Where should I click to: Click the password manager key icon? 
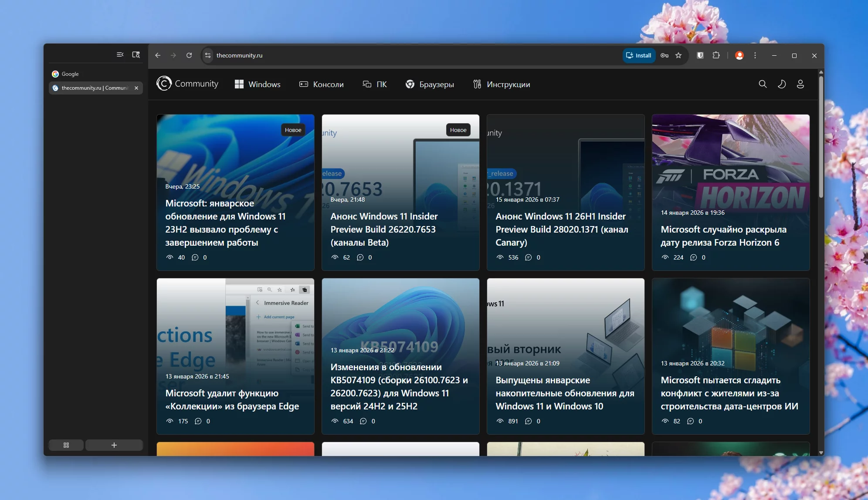(x=665, y=55)
